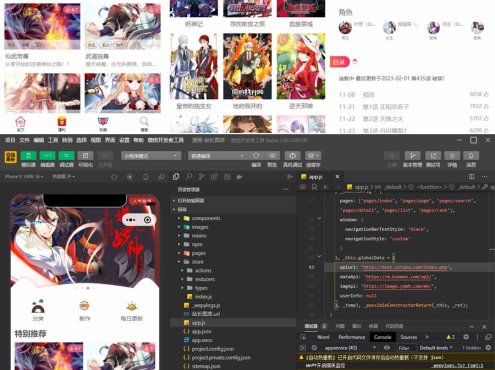Click the mini program capsule menu dots

pos(131,220)
